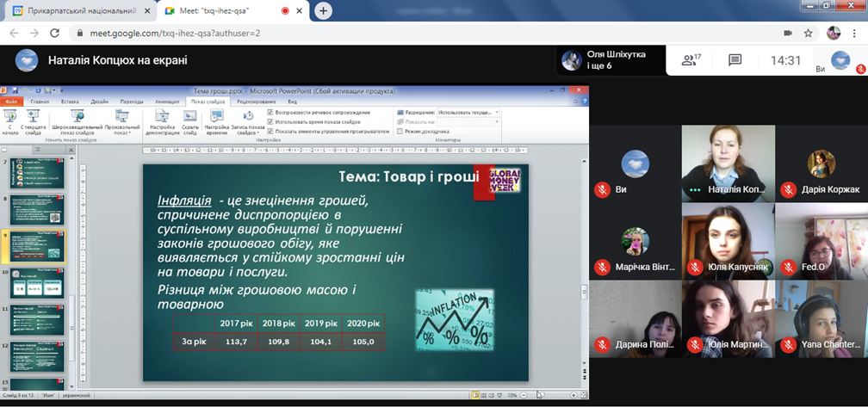Open a new Chrome tab
868x407 pixels.
tap(323, 10)
